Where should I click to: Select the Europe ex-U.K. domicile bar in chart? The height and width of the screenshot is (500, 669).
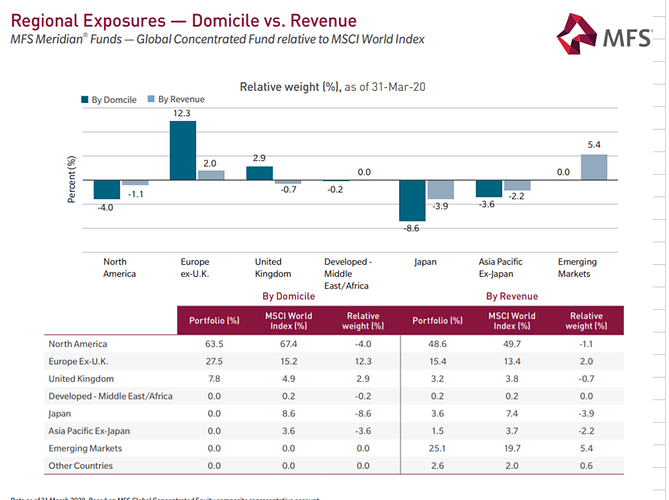pyautogui.click(x=183, y=150)
